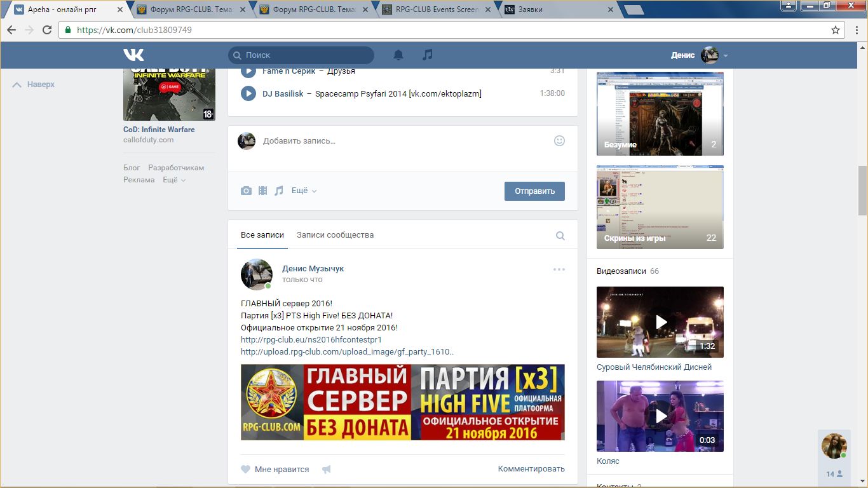Screen dimensions: 868x488
Task: Open the music note icon in header
Action: point(428,55)
